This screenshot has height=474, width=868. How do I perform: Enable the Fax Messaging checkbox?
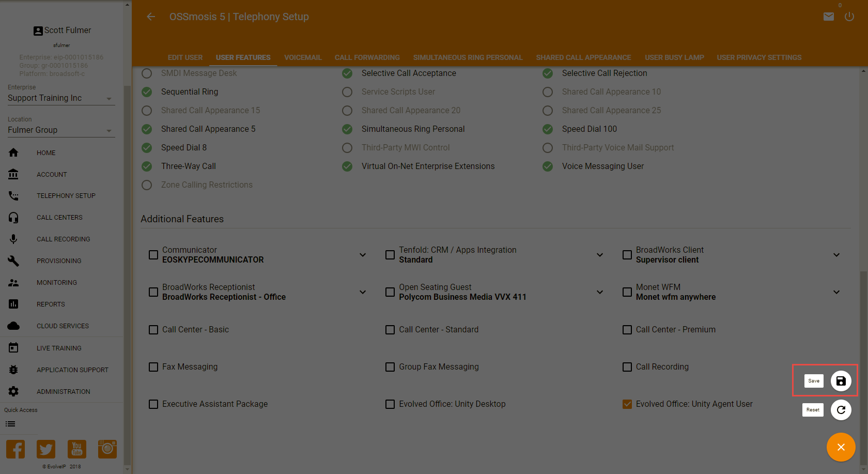(x=153, y=367)
